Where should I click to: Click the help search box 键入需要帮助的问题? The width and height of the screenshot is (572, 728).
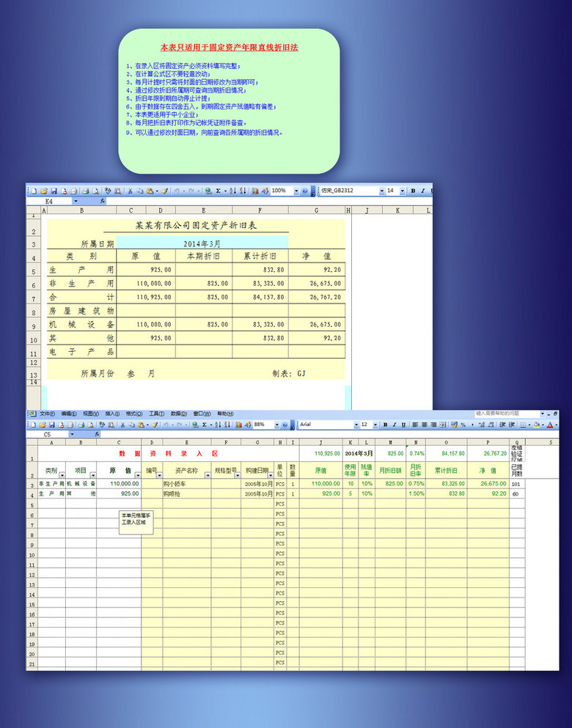point(506,413)
